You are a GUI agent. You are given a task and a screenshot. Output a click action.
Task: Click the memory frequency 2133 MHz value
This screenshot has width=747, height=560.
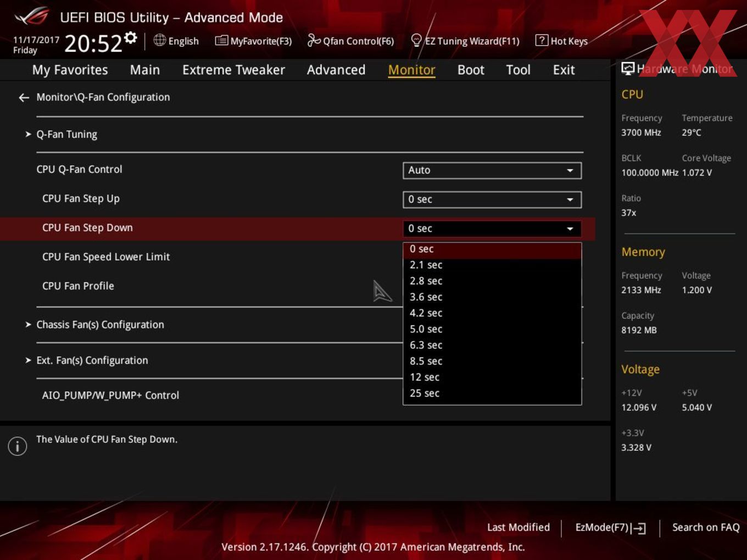(x=641, y=290)
